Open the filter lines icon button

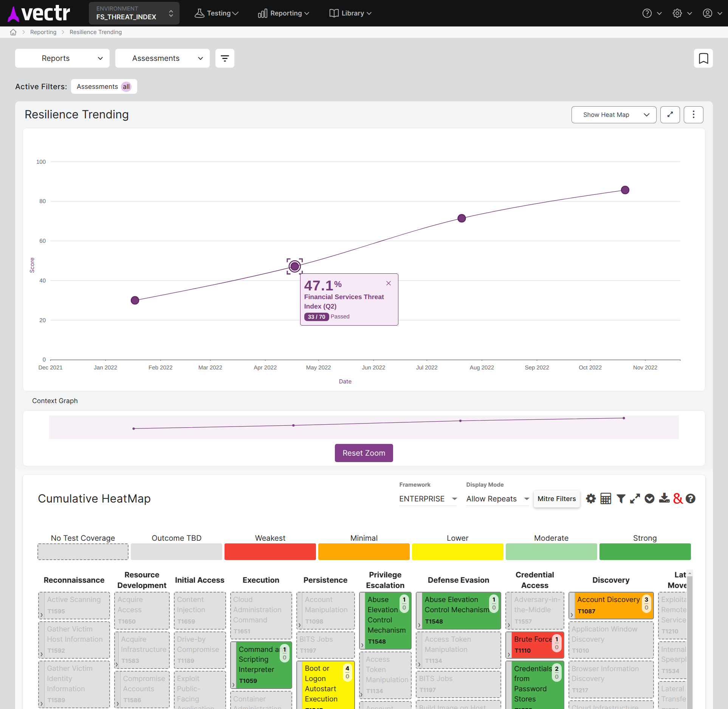coord(225,58)
